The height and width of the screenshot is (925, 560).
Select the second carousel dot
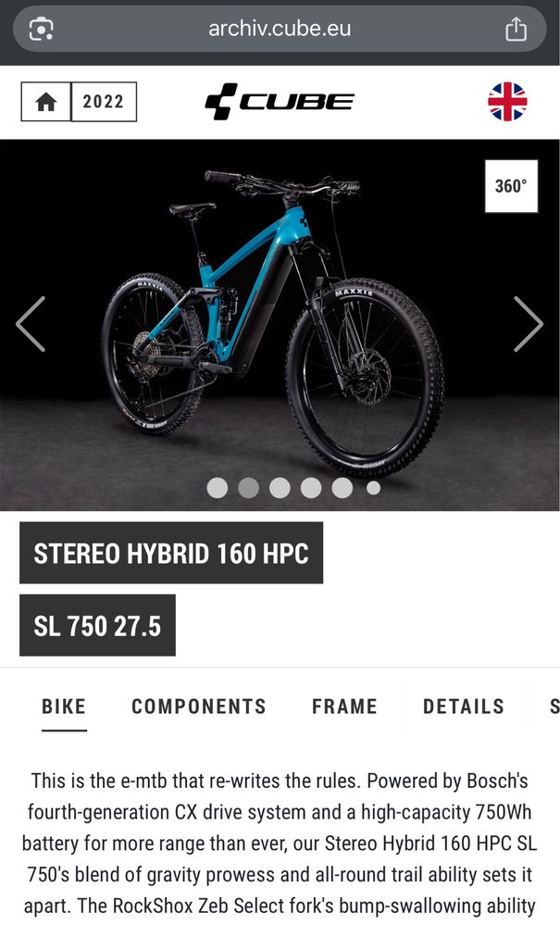tap(248, 488)
